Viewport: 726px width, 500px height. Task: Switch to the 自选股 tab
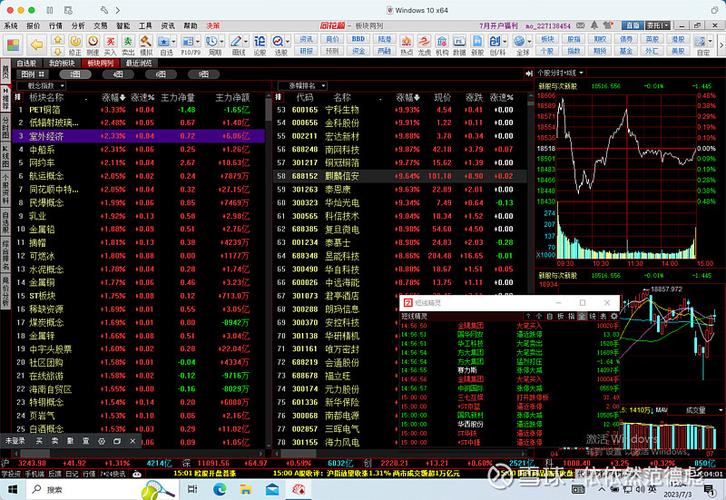pyautogui.click(x=26, y=63)
